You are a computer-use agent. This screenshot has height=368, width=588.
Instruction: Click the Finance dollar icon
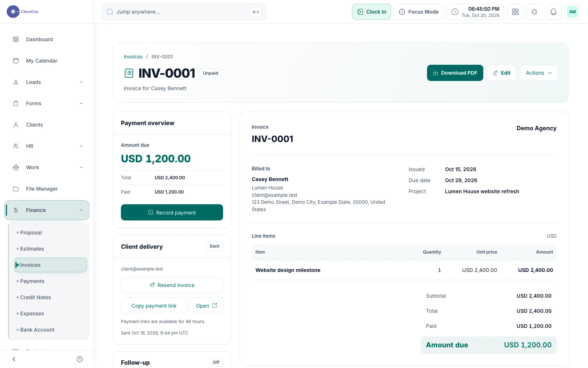16,210
